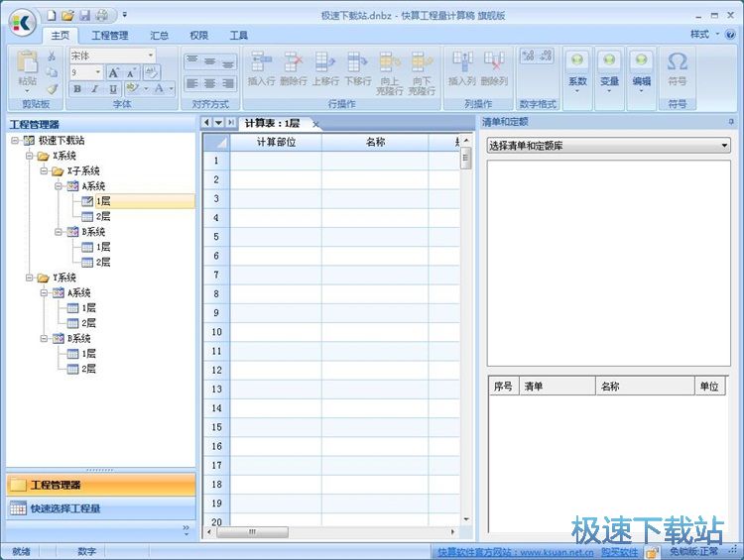Screen dimensions: 744x560
Task: Toggle top vertical alignment
Action: click(x=192, y=61)
